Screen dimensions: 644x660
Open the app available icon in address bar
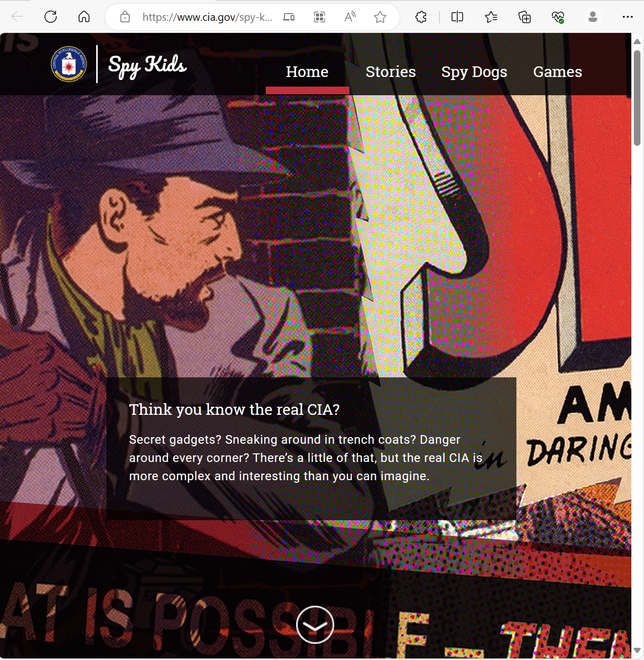pyautogui.click(x=319, y=17)
